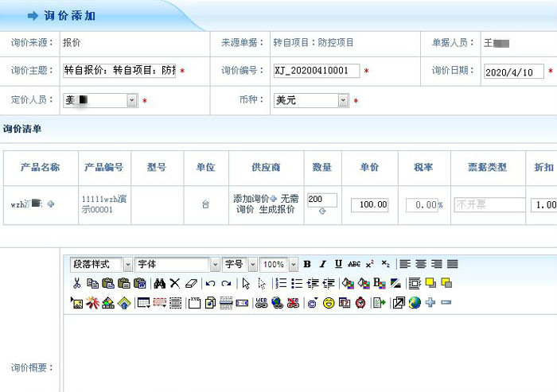Click the smiley emoticon icon
This screenshot has height=392, width=557.
[x=328, y=303]
